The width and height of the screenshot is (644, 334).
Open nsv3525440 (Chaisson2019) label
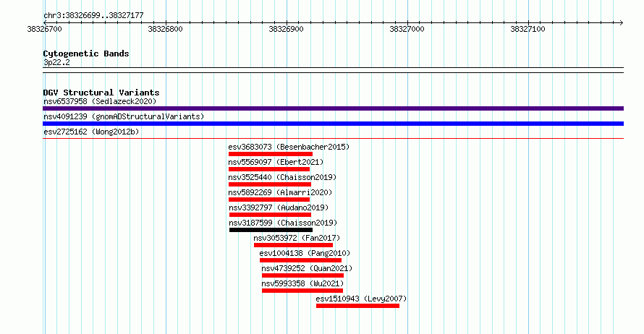[282, 177]
